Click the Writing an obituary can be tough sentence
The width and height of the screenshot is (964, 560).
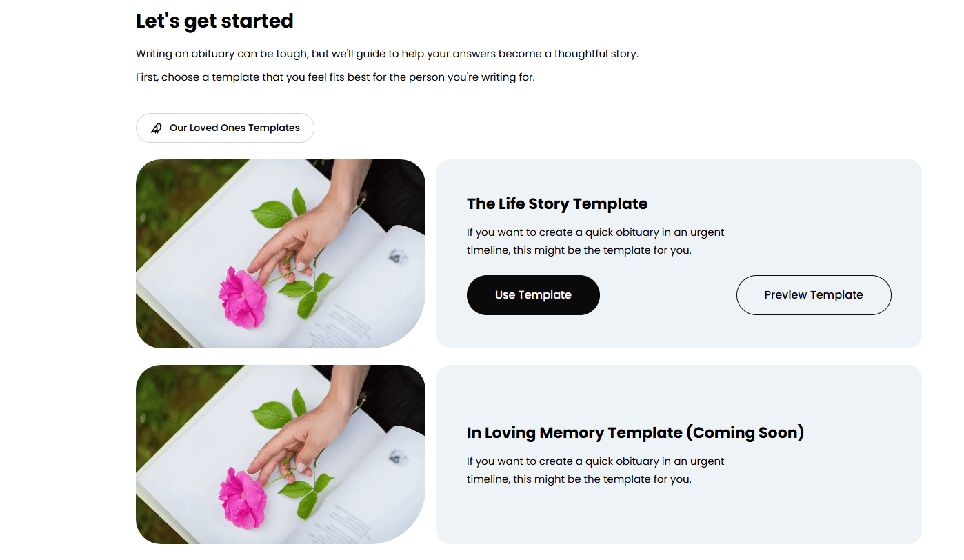pyautogui.click(x=387, y=54)
